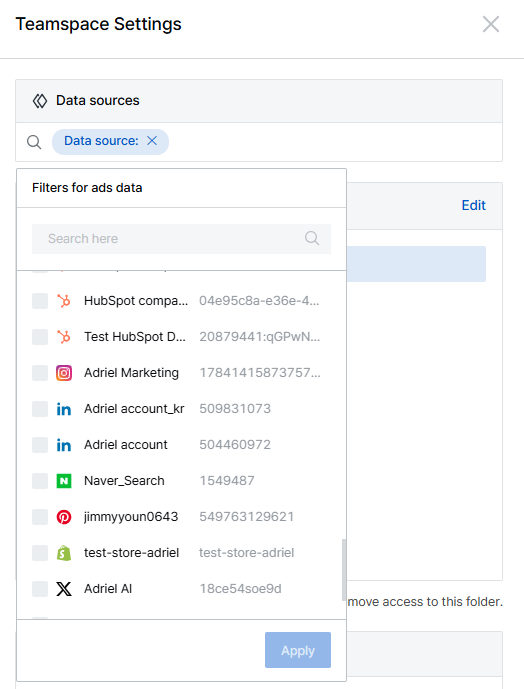Open Edit link in right panel
The height and width of the screenshot is (689, 524).
473,206
